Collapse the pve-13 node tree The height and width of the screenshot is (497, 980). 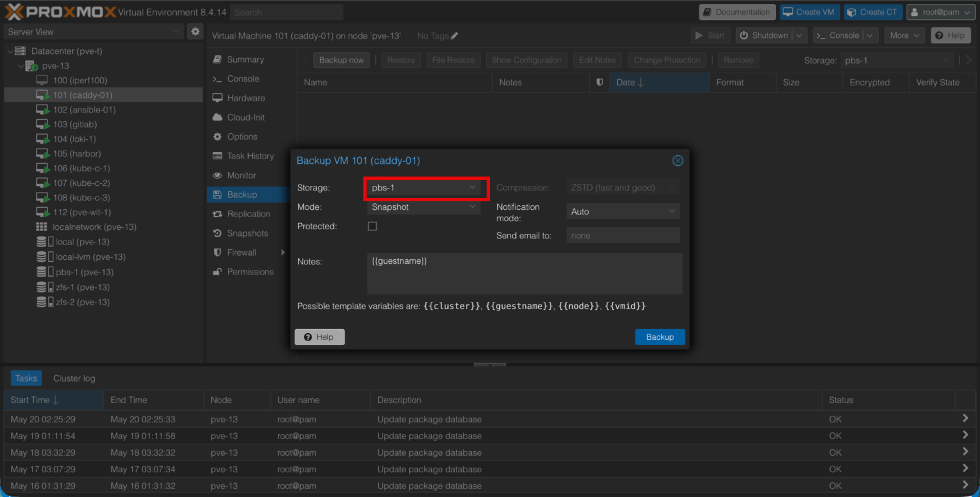coord(20,66)
